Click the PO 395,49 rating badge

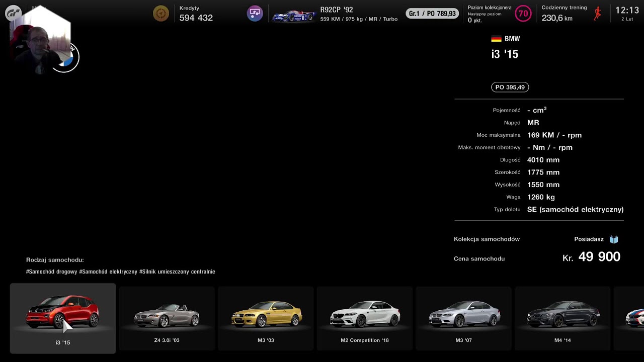[510, 87]
